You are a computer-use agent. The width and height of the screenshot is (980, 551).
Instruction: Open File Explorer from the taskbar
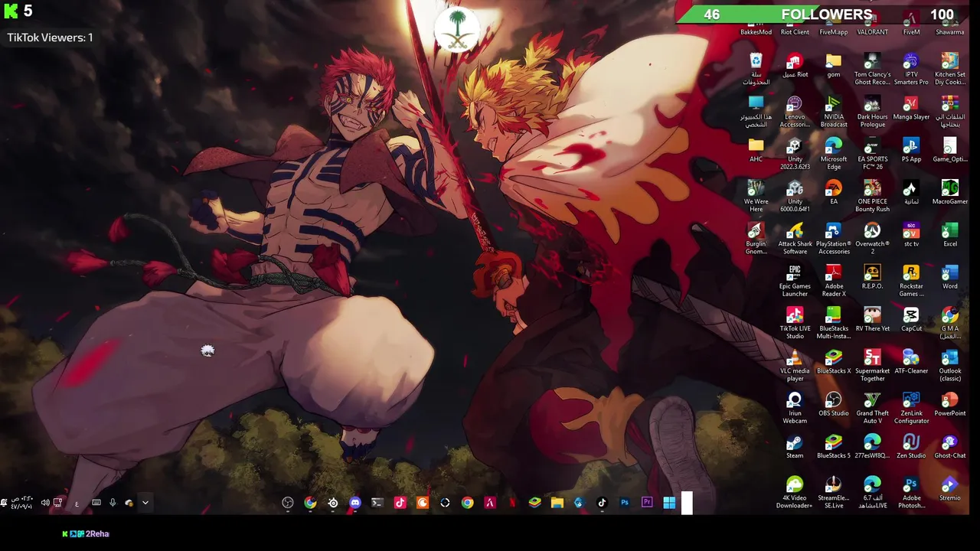pyautogui.click(x=557, y=503)
